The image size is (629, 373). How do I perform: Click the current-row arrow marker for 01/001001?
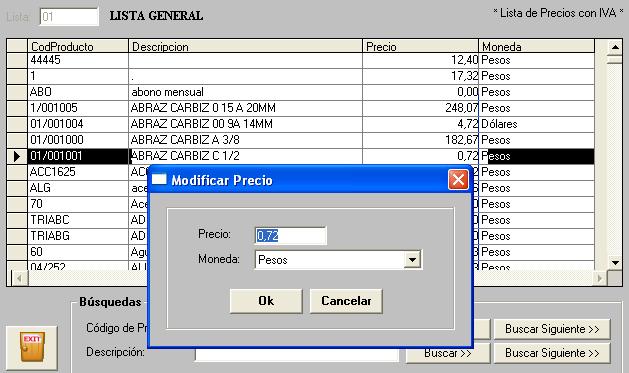[17, 156]
